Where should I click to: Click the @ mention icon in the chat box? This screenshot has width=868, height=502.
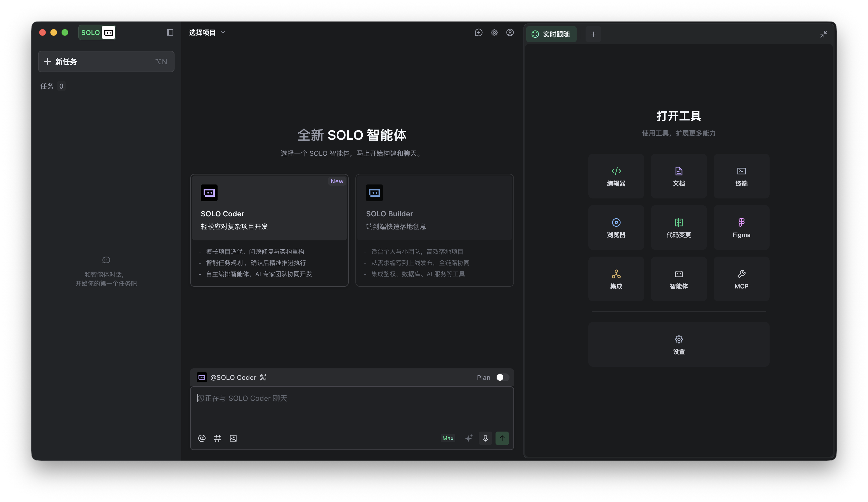(202, 438)
